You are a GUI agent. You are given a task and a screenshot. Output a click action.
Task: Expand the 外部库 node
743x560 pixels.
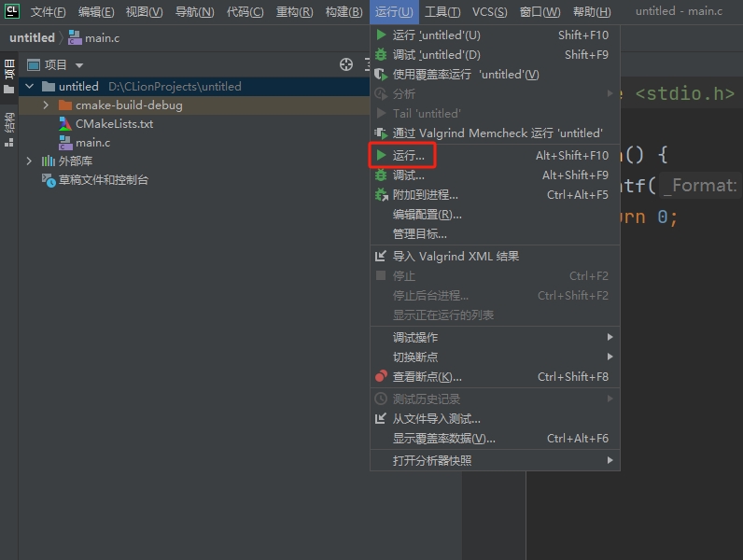[30, 161]
